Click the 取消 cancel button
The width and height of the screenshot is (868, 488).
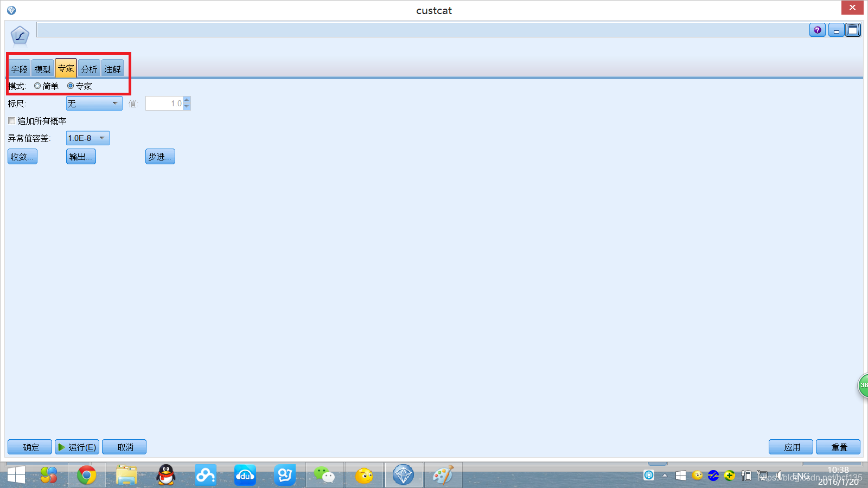[124, 447]
